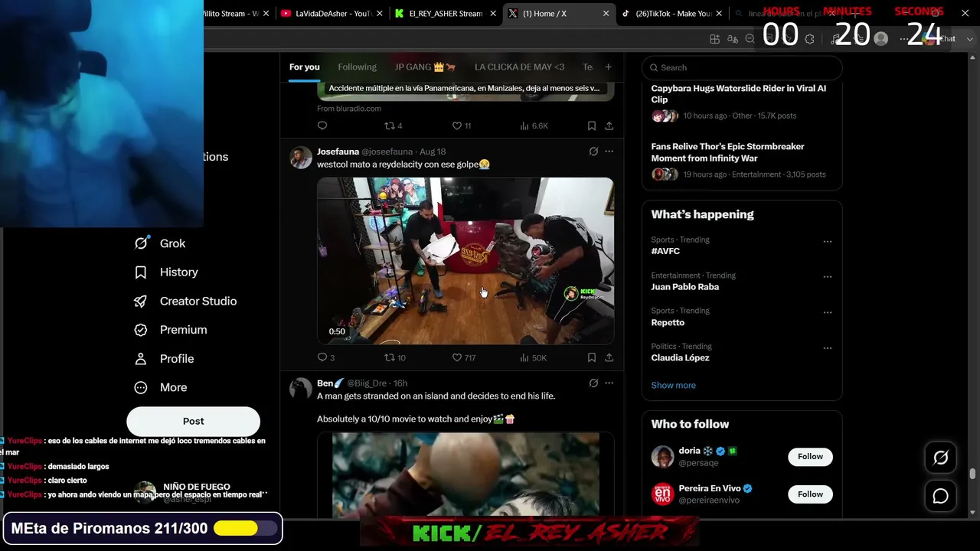Open more options for Repetto trend

828,312
